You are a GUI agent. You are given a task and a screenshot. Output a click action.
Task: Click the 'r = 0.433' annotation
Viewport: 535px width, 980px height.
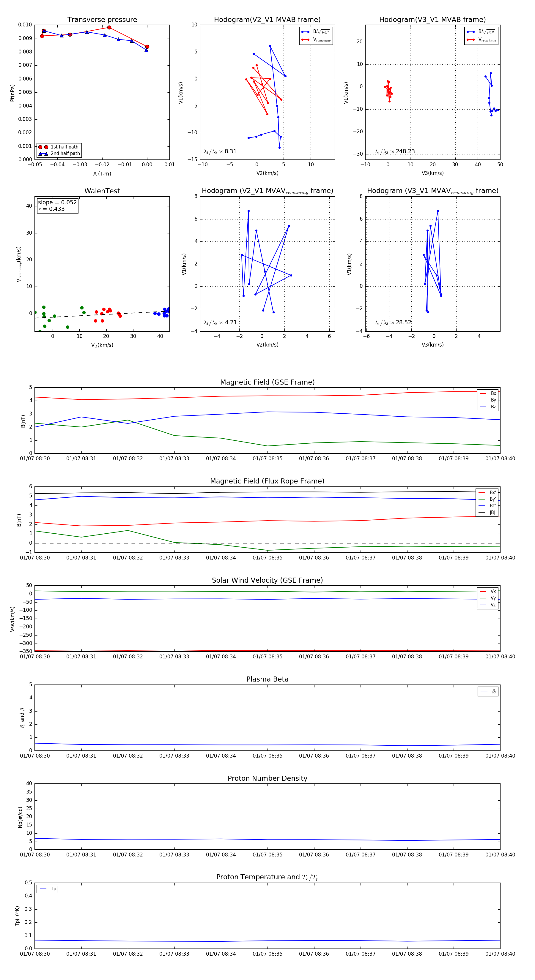click(x=51, y=209)
